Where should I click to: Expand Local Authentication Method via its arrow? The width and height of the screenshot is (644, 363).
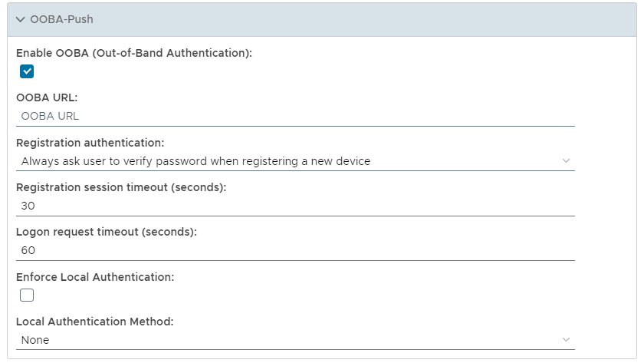tap(566, 339)
